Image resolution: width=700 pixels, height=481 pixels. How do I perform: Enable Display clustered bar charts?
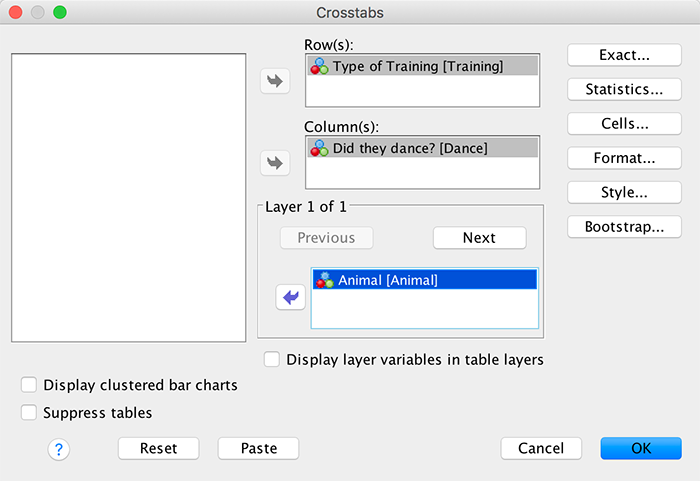click(29, 385)
